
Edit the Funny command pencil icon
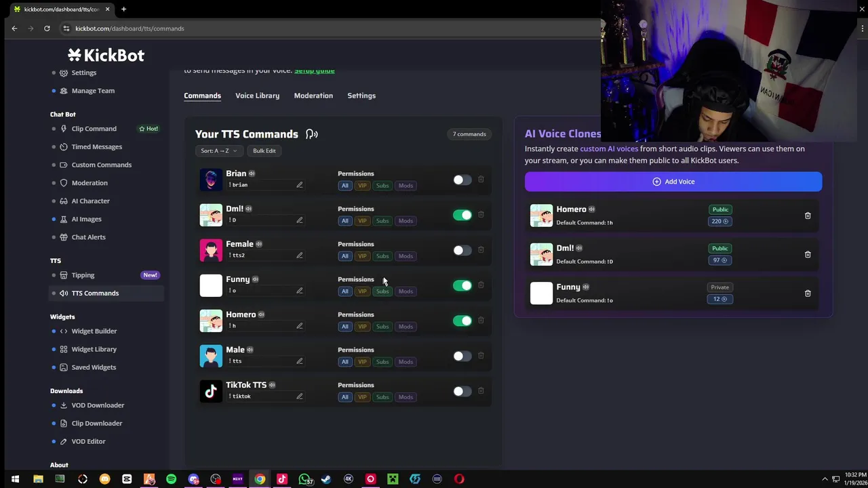[x=299, y=291]
